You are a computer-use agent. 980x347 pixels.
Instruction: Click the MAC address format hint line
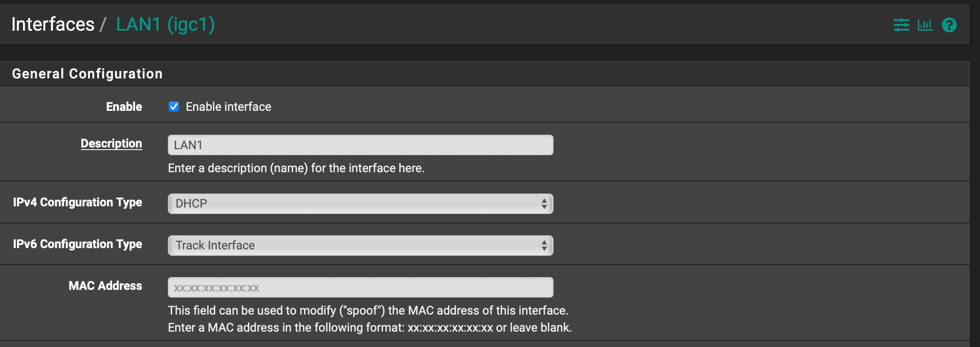(370, 327)
